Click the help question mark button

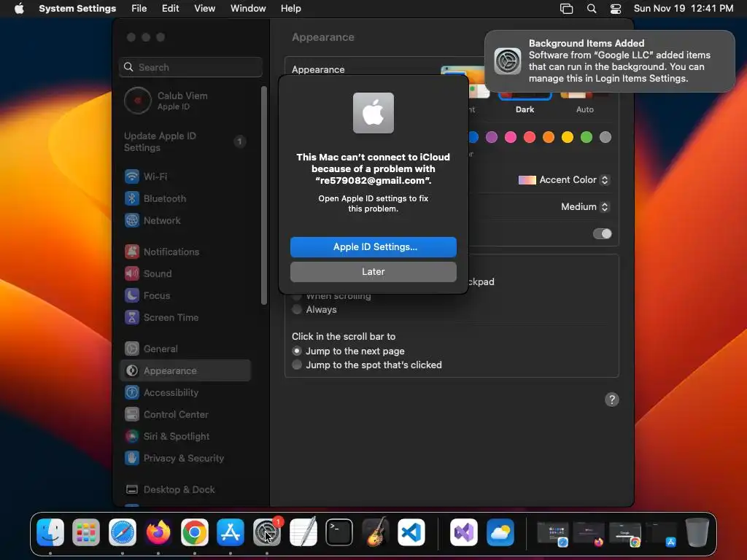coord(612,400)
